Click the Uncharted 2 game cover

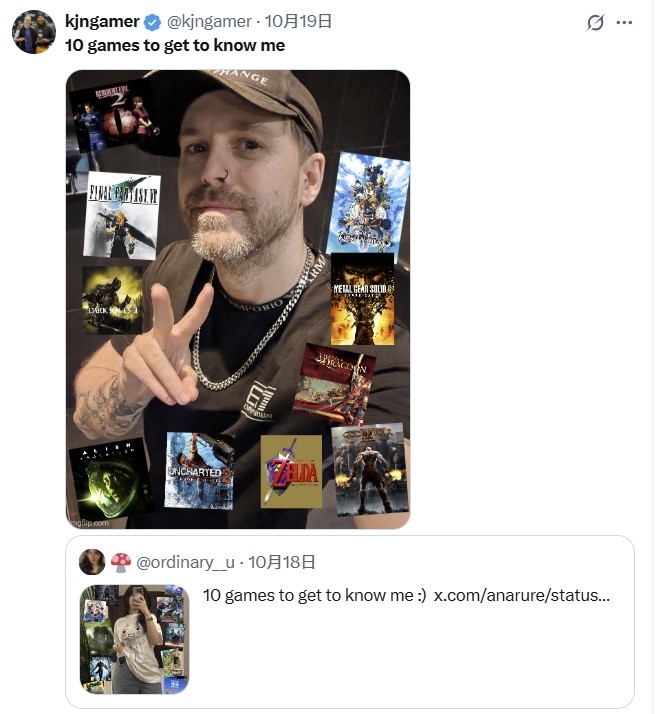199,471
